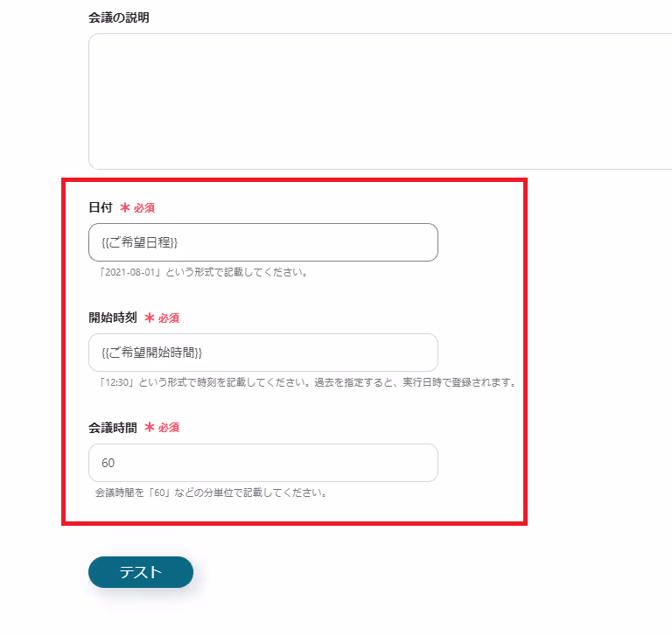Click into the 会議の説明 text area
The image size is (672, 636).
coord(380,101)
